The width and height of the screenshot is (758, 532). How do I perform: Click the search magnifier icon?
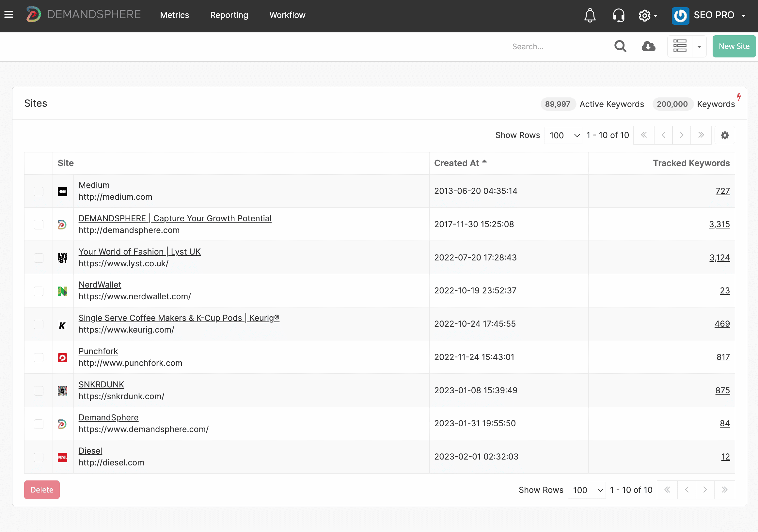tap(620, 46)
